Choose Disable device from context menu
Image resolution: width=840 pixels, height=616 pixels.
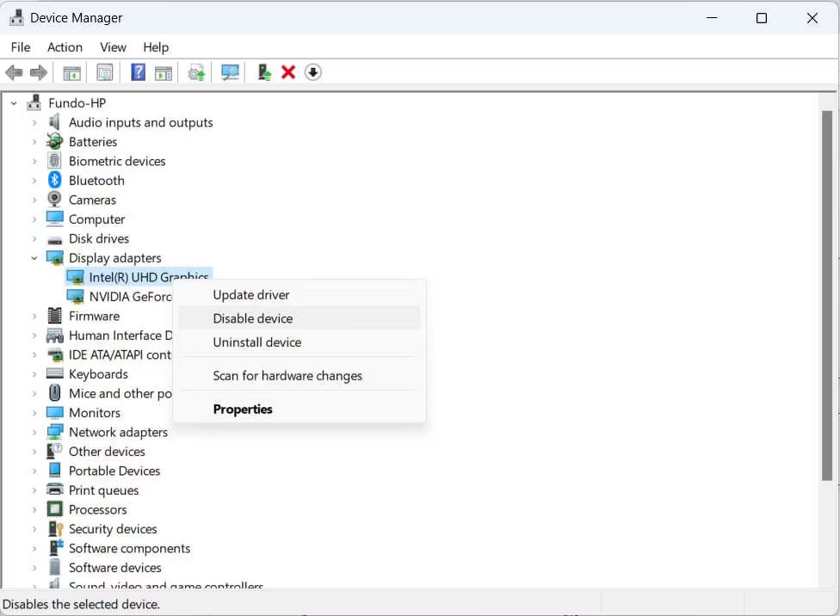click(x=252, y=318)
